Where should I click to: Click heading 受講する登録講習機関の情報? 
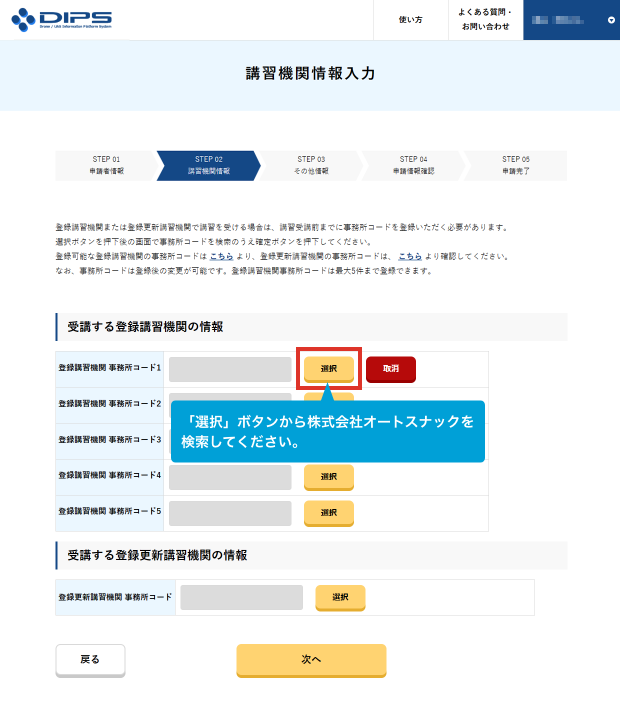point(145,327)
